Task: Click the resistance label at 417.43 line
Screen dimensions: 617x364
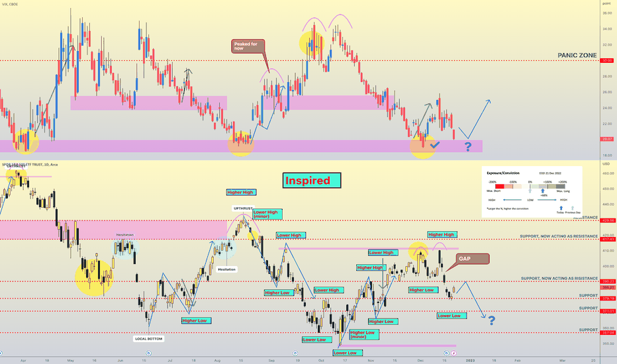Action: click(x=559, y=236)
